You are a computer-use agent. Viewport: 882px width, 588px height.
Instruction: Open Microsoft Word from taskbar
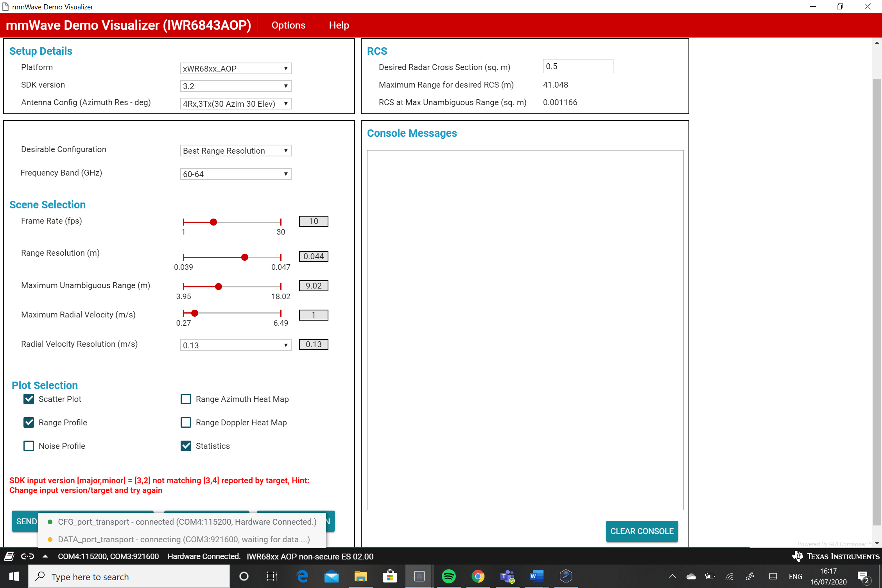coord(536,576)
